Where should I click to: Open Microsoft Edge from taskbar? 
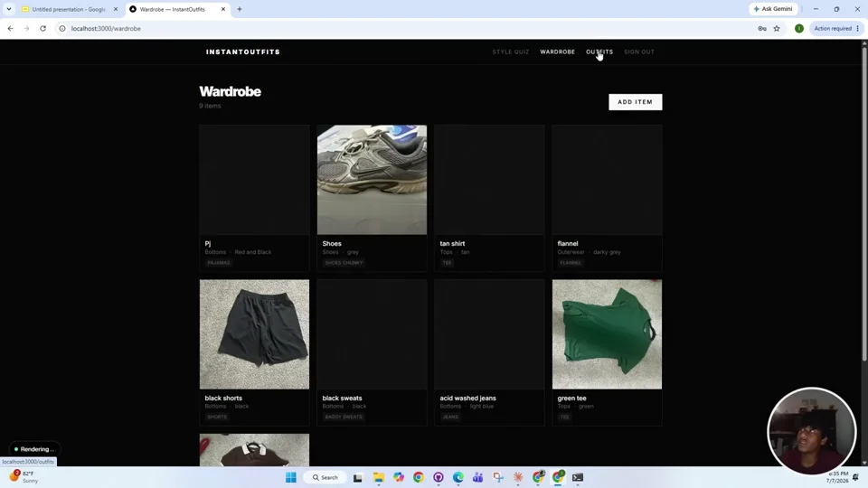(458, 477)
